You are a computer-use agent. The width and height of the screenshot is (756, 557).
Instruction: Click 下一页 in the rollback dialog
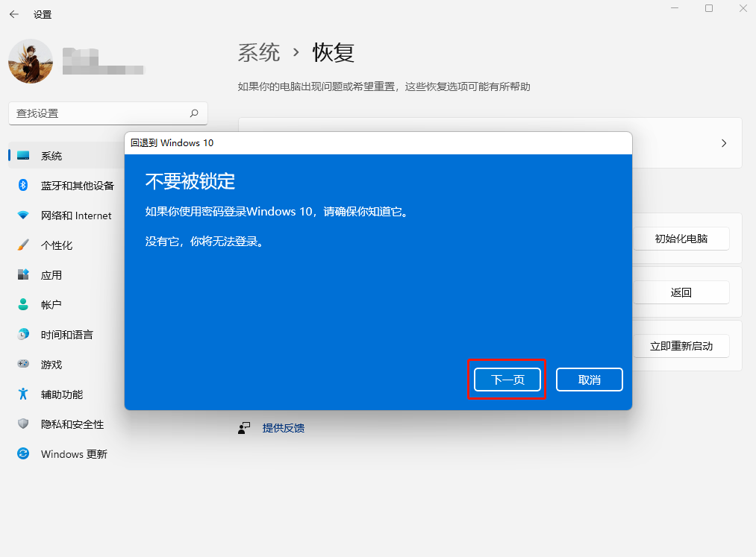tap(507, 380)
